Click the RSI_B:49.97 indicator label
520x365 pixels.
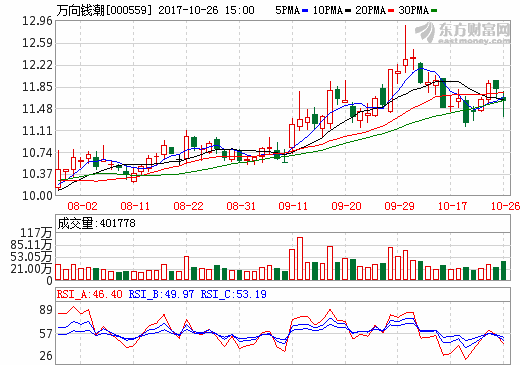pyautogui.click(x=161, y=294)
